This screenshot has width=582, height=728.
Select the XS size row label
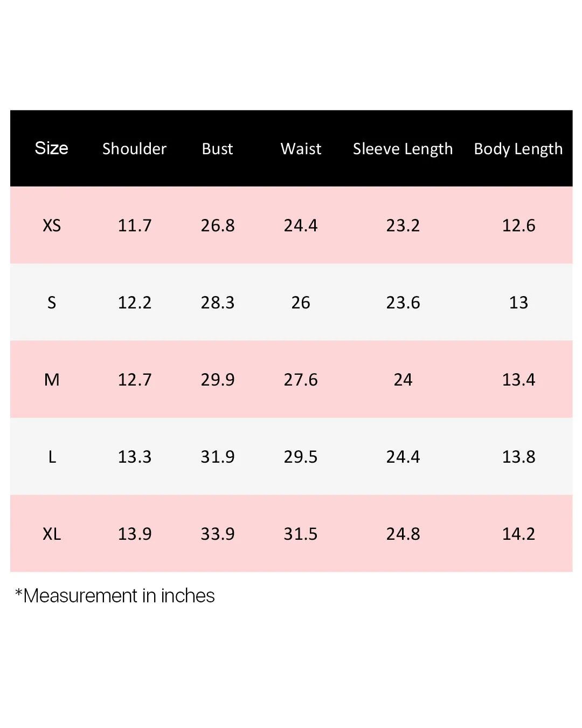point(52,225)
